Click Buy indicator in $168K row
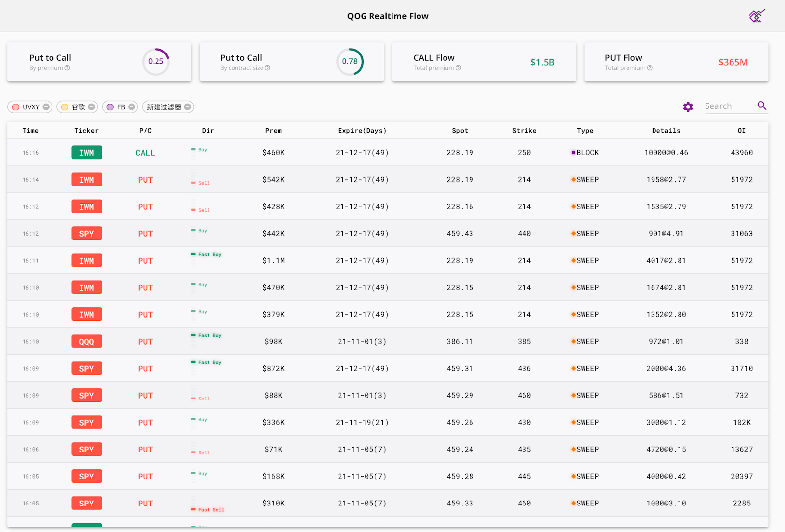 199,474
